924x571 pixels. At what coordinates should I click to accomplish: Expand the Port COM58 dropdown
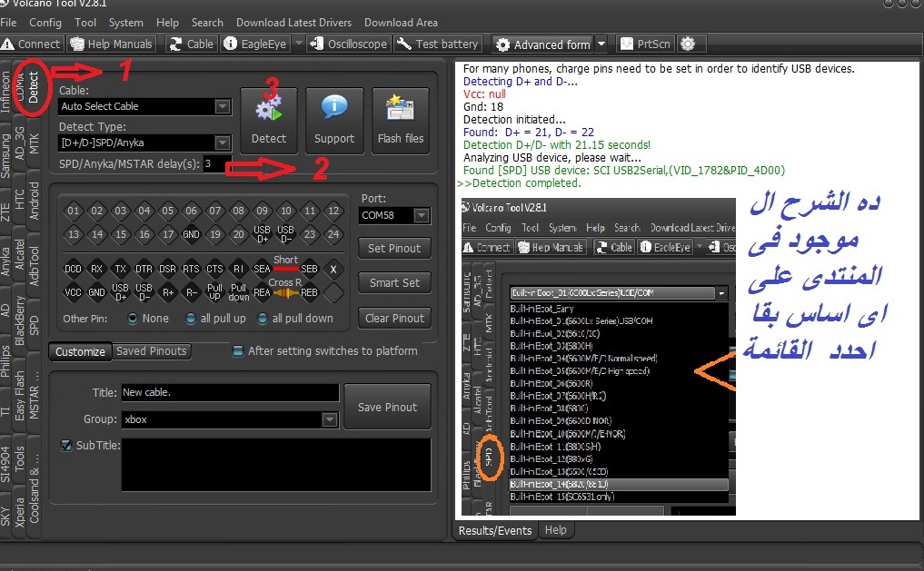(421, 215)
